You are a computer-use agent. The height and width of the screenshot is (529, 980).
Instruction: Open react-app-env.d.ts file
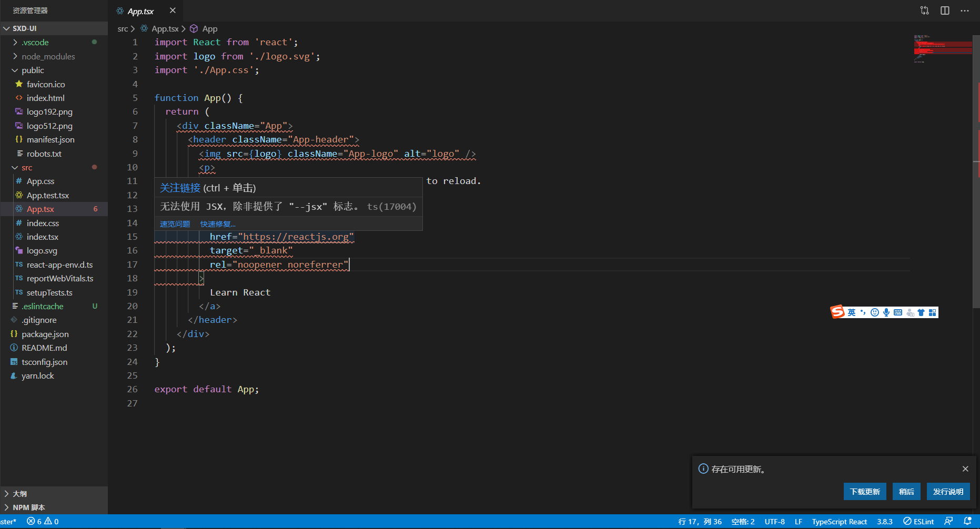[x=54, y=264]
